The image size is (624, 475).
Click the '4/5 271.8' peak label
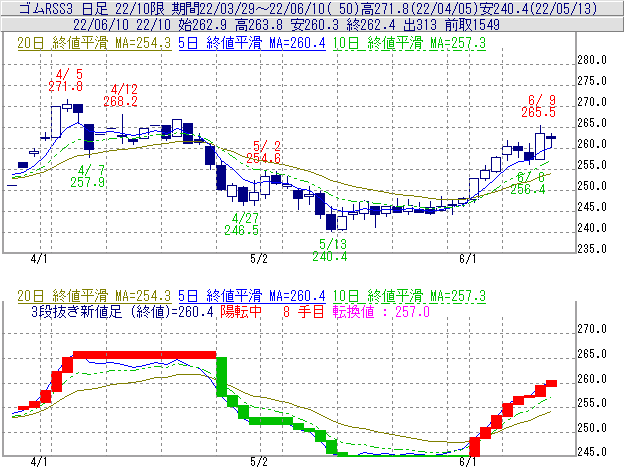(x=66, y=80)
